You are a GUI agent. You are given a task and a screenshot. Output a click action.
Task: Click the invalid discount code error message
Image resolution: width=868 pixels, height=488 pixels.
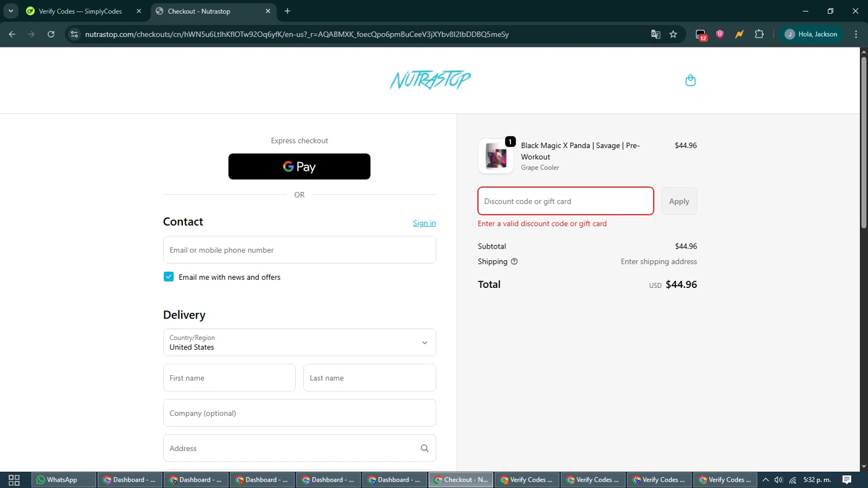coord(542,223)
